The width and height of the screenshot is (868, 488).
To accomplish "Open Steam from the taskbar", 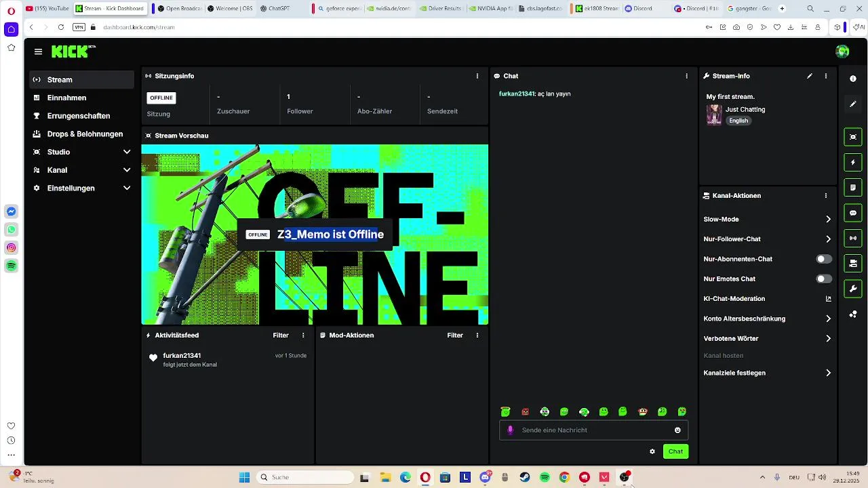I will pos(525,477).
